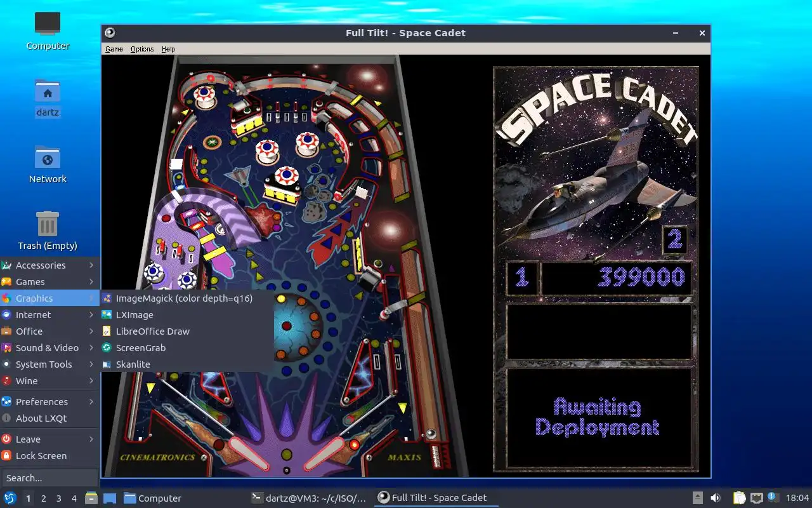
Task: Focus the application menu Search field
Action: [x=49, y=478]
